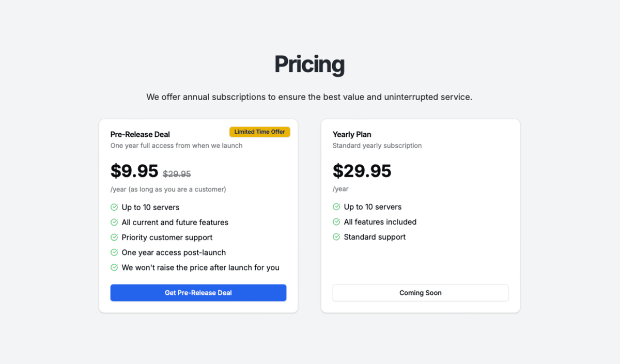Click the One year full access subtitle

point(177,146)
